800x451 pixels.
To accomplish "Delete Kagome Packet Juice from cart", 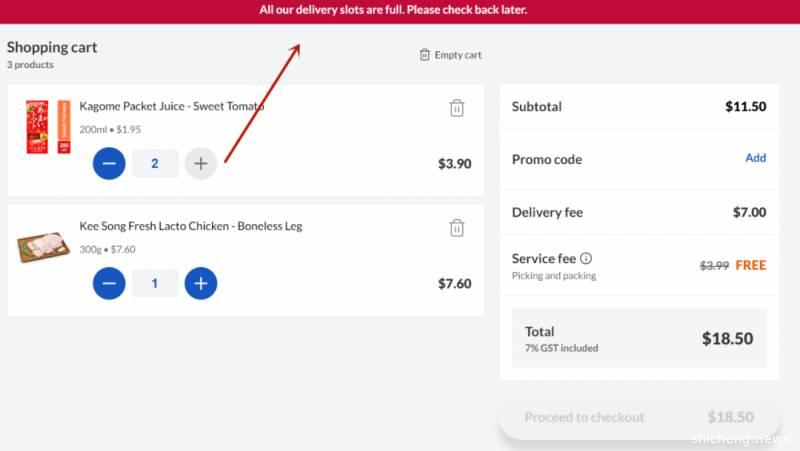I will (x=457, y=108).
